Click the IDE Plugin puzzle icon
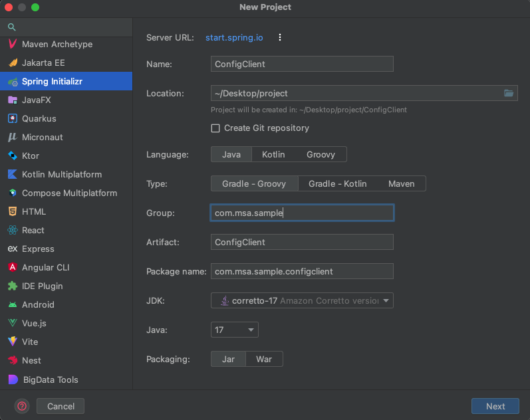The width and height of the screenshot is (530, 420). tap(13, 286)
